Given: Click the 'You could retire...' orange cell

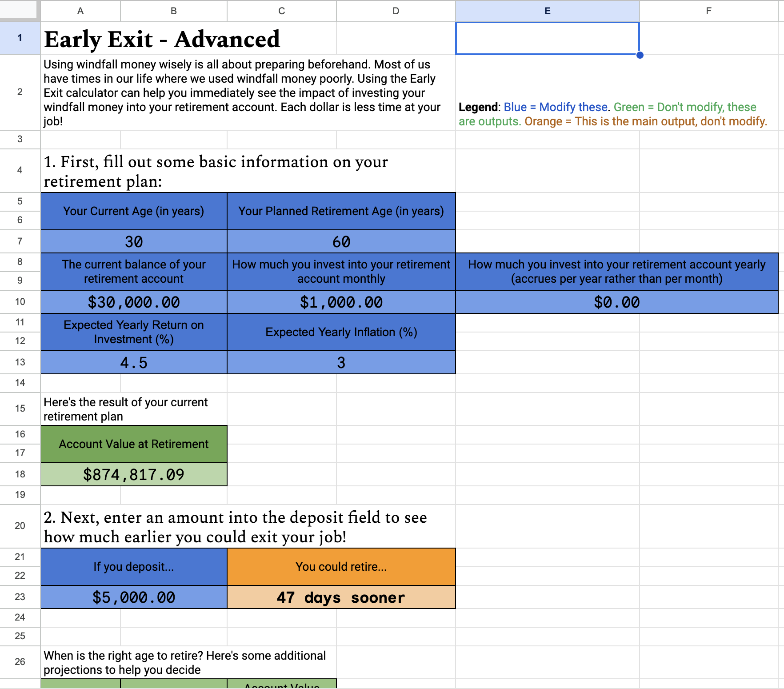Looking at the screenshot, I should click(341, 567).
